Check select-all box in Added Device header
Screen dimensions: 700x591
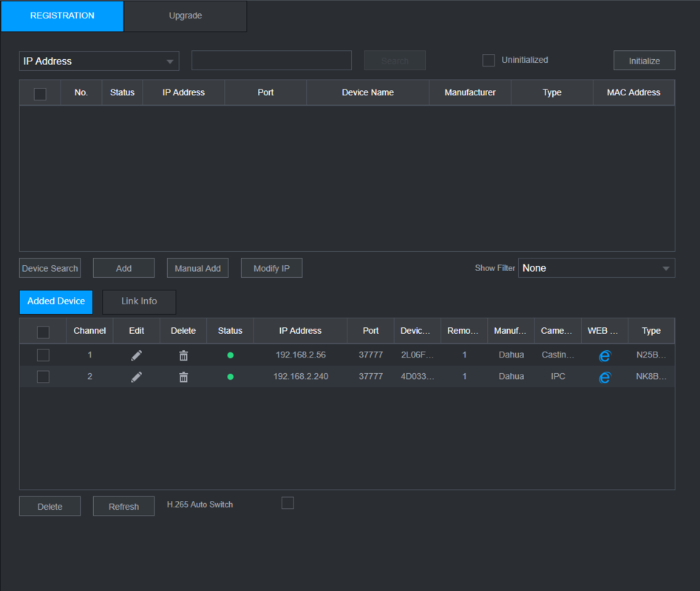tap(43, 332)
